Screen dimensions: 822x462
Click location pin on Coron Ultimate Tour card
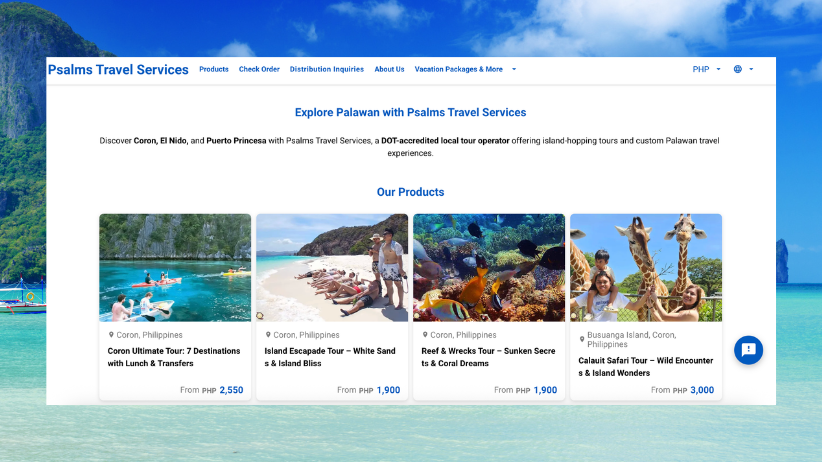pos(111,335)
